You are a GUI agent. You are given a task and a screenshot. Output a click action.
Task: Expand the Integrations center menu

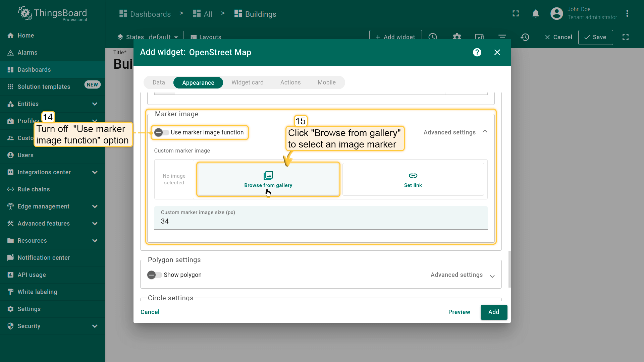tap(95, 172)
